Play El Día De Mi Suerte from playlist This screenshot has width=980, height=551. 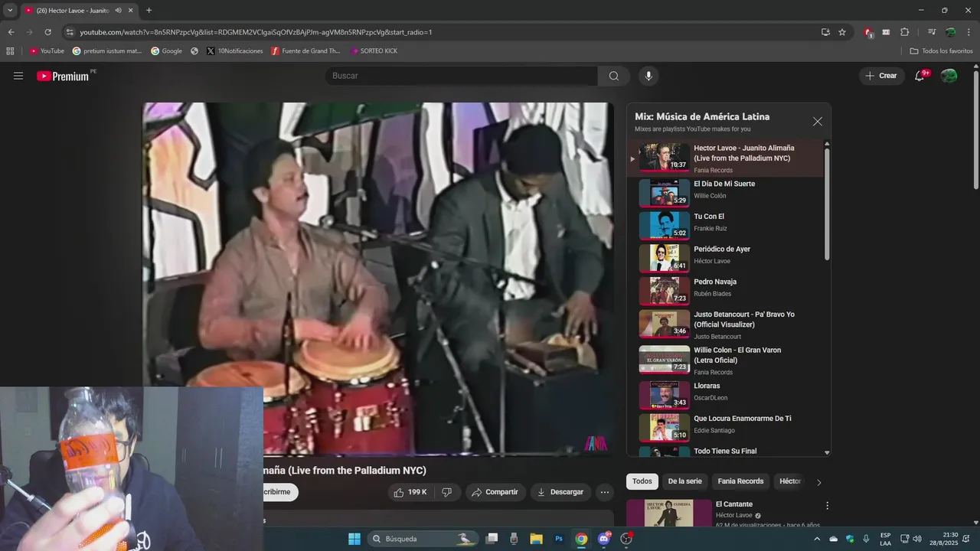pyautogui.click(x=725, y=192)
